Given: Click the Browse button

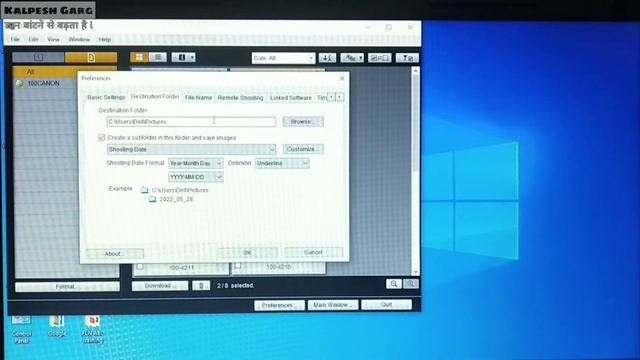Looking at the screenshot, I should coord(303,122).
